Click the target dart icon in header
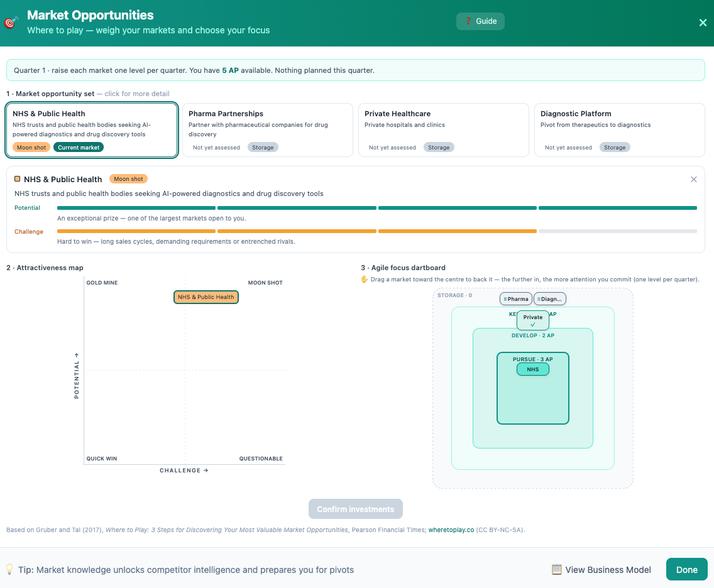714x588 pixels. pyautogui.click(x=11, y=22)
